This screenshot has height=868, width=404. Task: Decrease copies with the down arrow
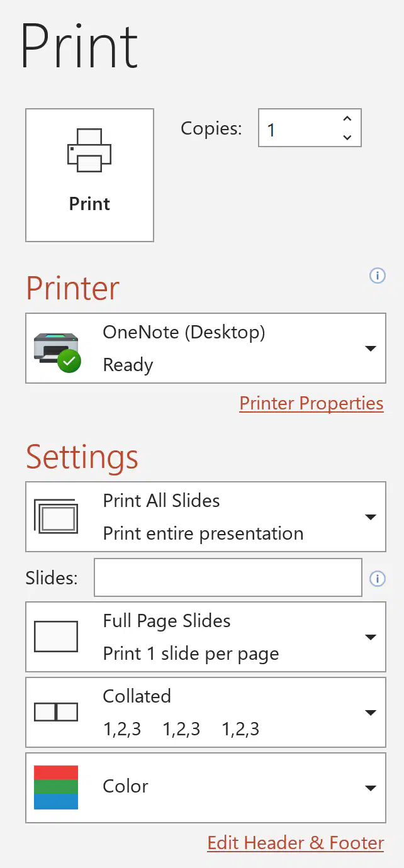(x=347, y=138)
